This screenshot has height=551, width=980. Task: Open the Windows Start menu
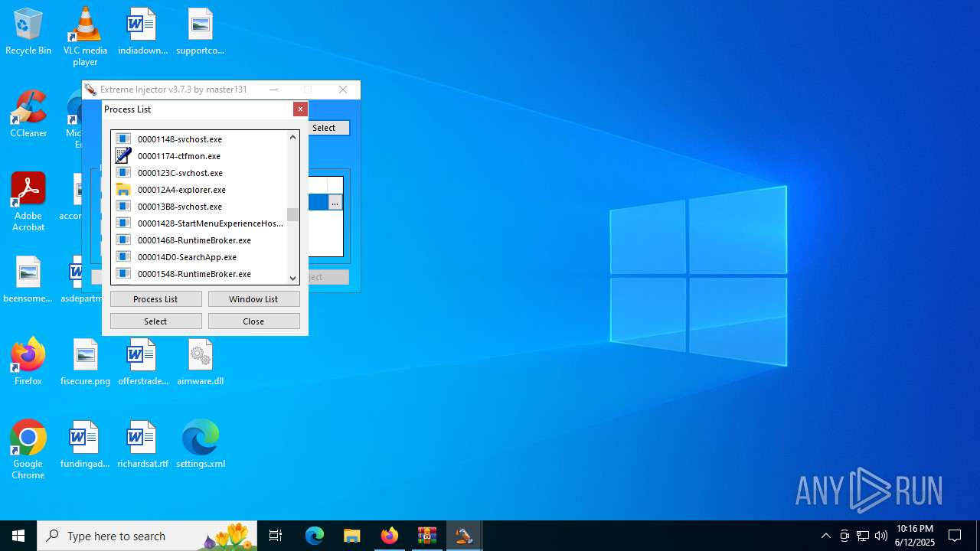(x=18, y=536)
